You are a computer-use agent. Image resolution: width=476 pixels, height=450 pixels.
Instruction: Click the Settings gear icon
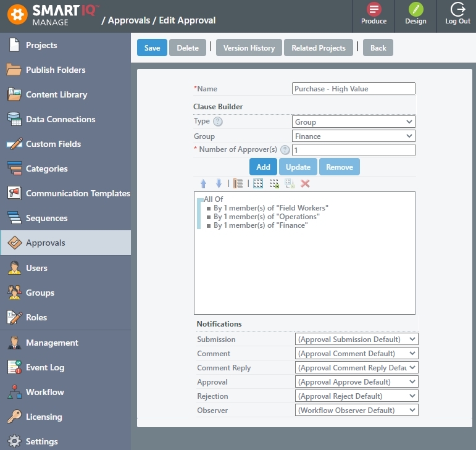point(14,441)
